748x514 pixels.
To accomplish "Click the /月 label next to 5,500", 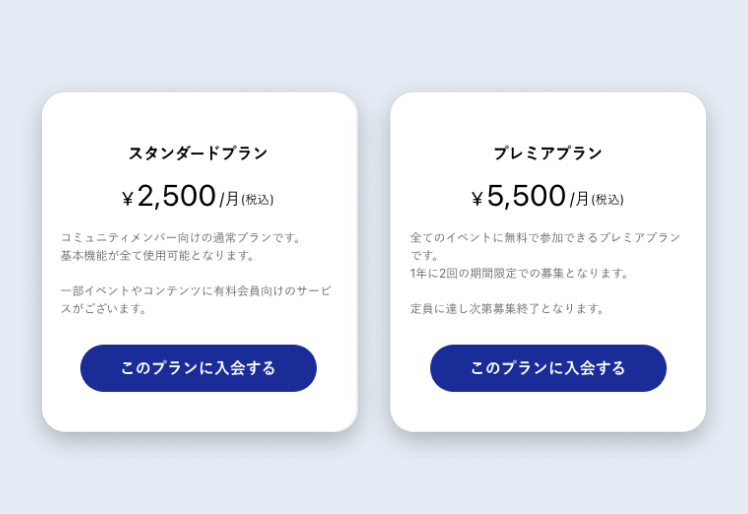I will [x=579, y=199].
